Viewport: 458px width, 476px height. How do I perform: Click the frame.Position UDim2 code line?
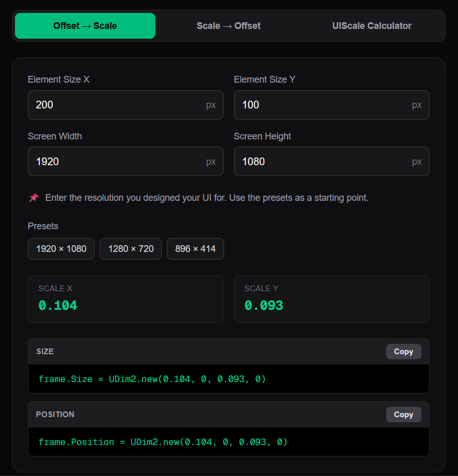163,442
